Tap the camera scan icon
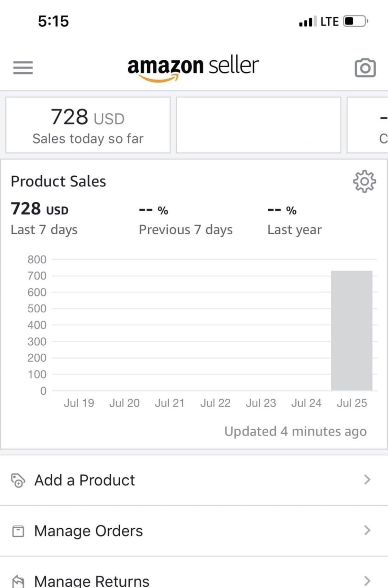 365,68
